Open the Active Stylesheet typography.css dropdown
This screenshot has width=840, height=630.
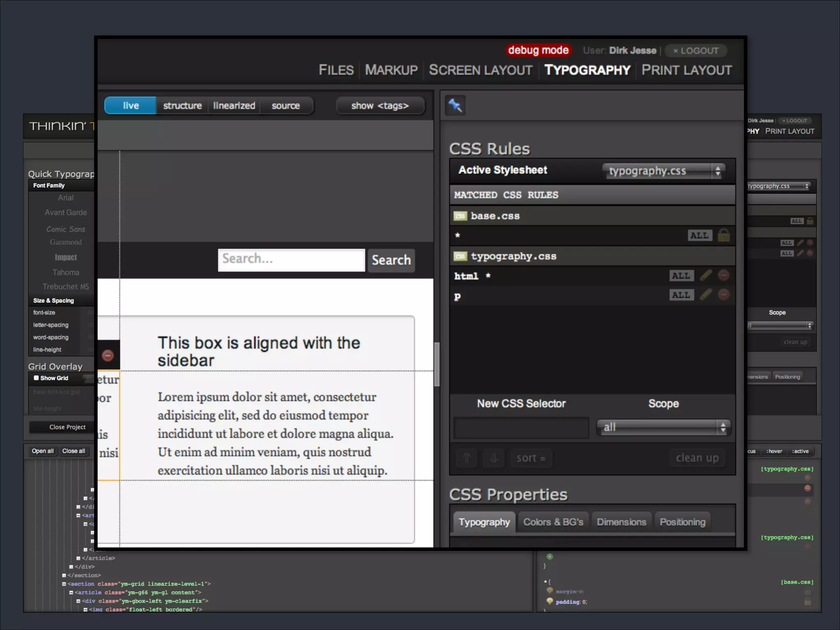point(663,171)
